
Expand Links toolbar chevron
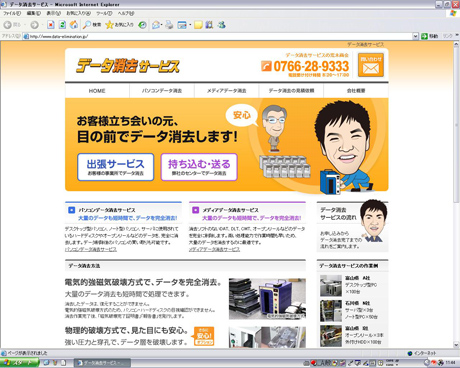pos(457,36)
